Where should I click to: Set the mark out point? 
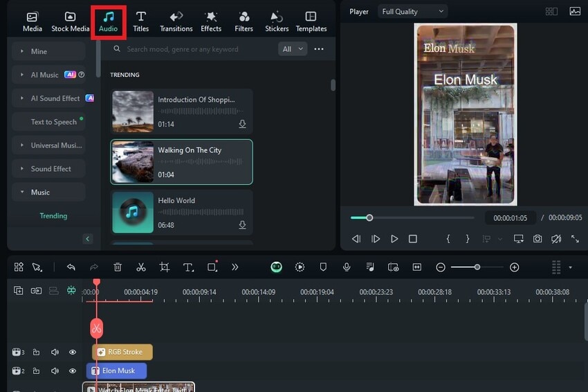(x=467, y=239)
